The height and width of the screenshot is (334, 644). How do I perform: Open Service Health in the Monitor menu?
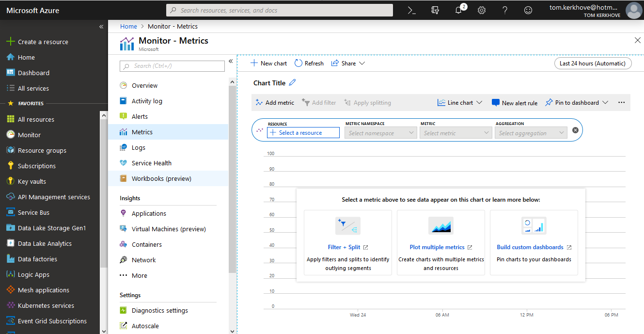(x=168, y=163)
